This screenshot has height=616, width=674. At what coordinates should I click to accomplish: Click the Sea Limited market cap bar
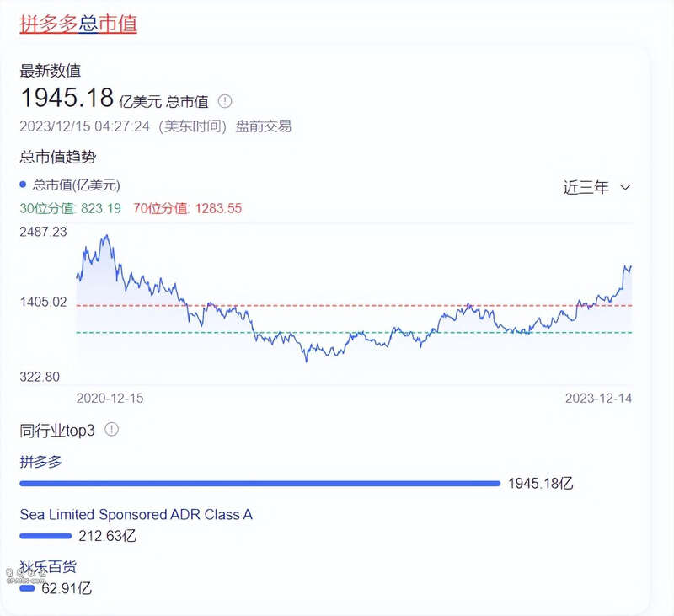coord(45,536)
